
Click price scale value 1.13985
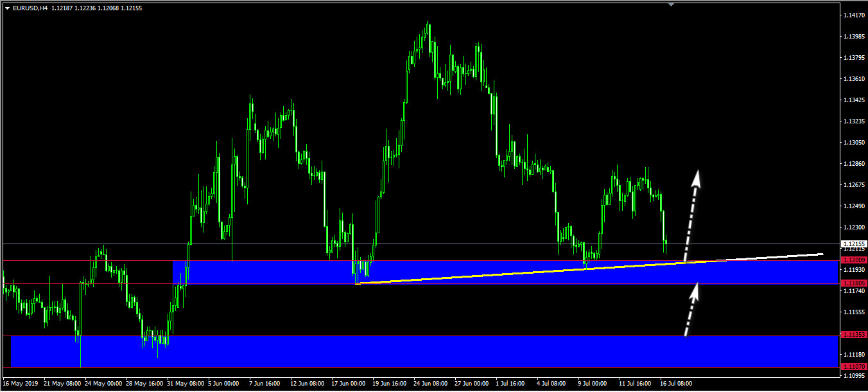tap(855, 37)
